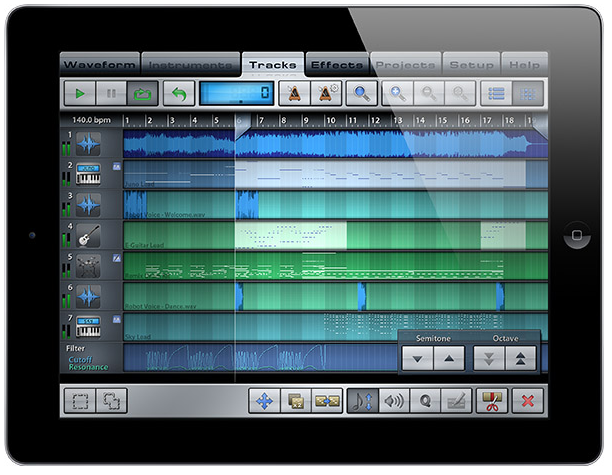Switch to the Effects tab
Screen dimensions: 612x475
pyautogui.click(x=337, y=64)
